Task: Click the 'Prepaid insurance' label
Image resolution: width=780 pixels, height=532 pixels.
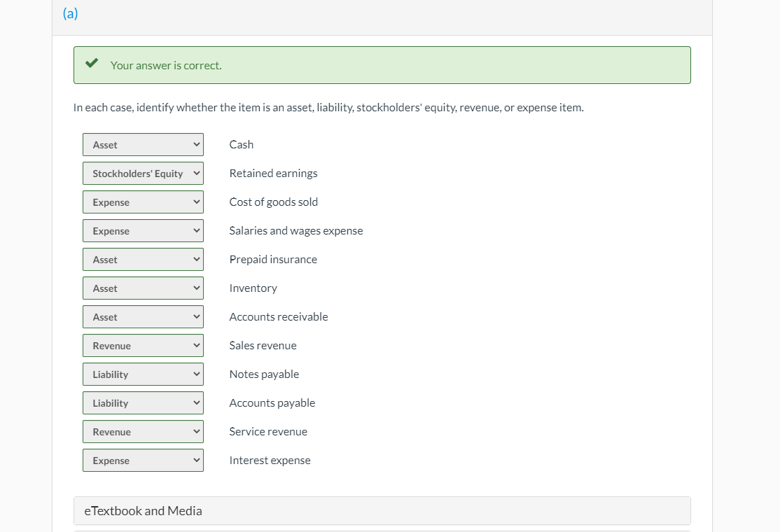Action: click(273, 260)
